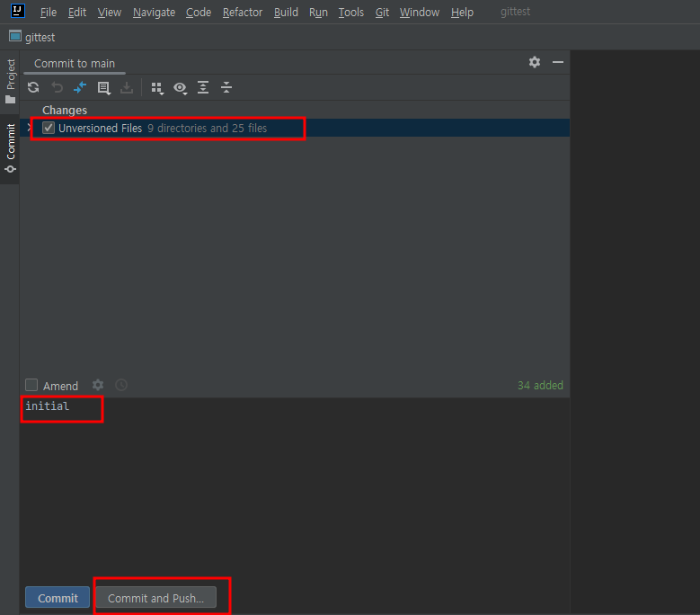Open the Refactor menu

tap(243, 12)
